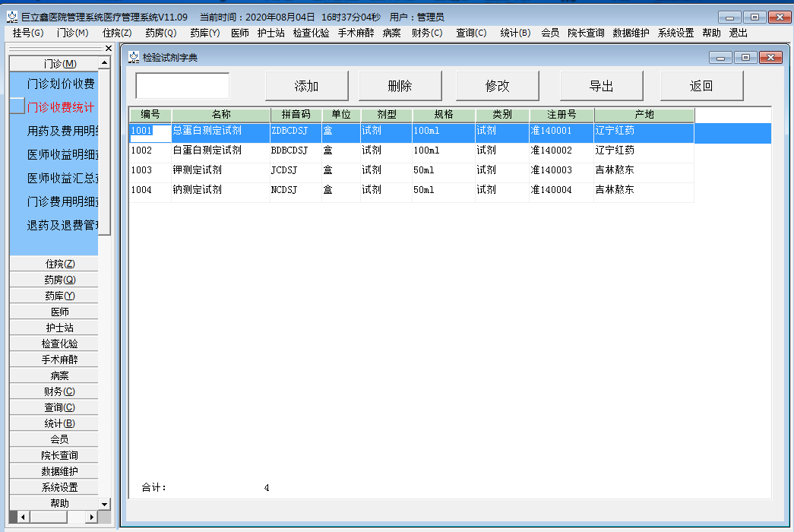794x532 pixels.
Task: Expand the 检查化验 sidebar section
Action: point(59,344)
